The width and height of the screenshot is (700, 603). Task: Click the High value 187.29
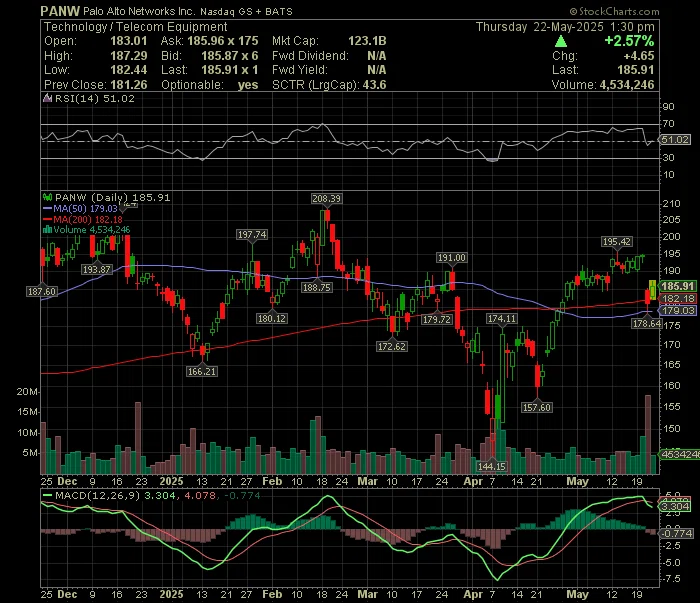129,56
